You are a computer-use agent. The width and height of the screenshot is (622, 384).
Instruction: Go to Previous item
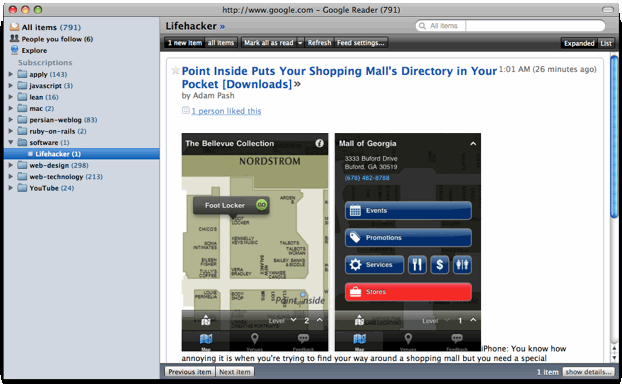[x=190, y=372]
